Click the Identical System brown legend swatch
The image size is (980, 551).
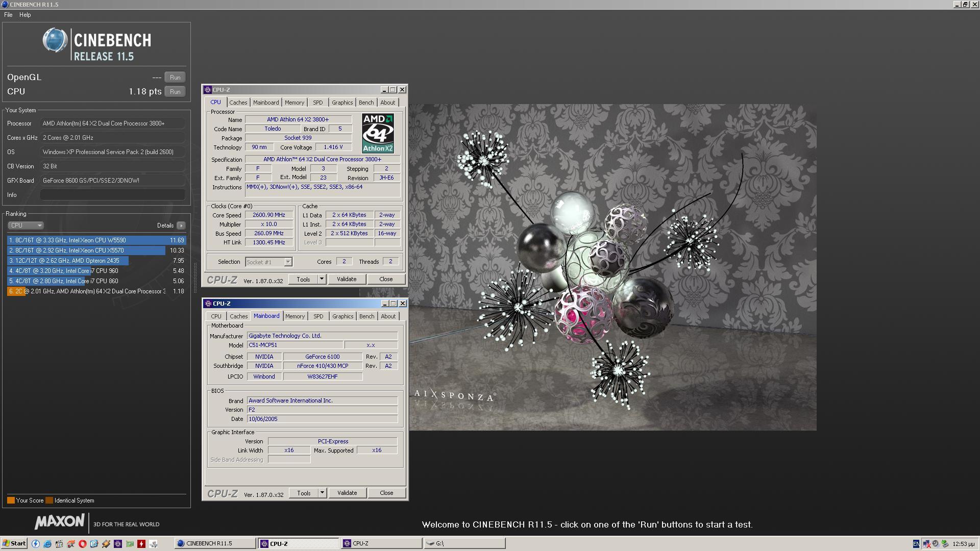pyautogui.click(x=49, y=500)
